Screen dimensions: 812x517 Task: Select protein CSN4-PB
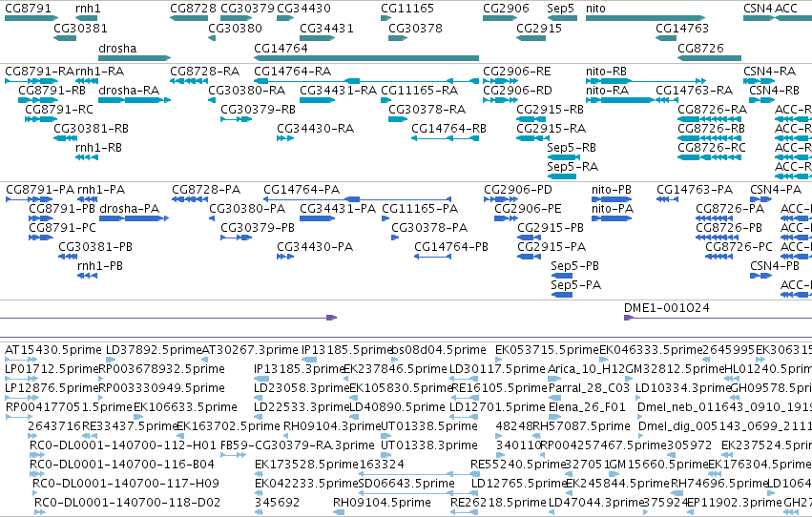click(775, 266)
